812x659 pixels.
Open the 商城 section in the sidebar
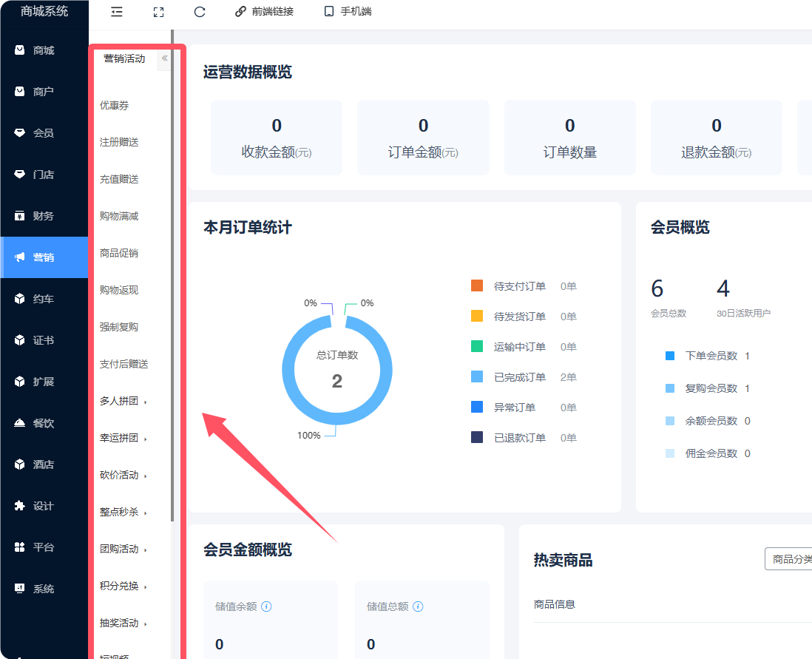coord(44,50)
